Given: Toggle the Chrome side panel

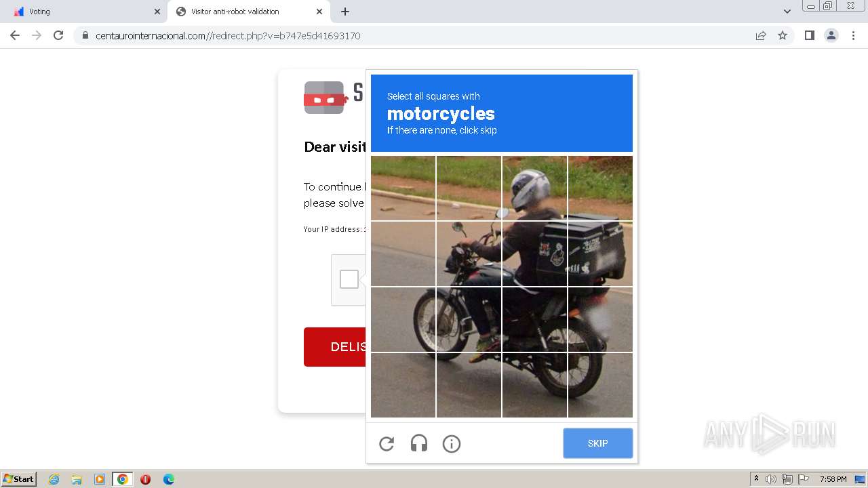Looking at the screenshot, I should [x=809, y=35].
